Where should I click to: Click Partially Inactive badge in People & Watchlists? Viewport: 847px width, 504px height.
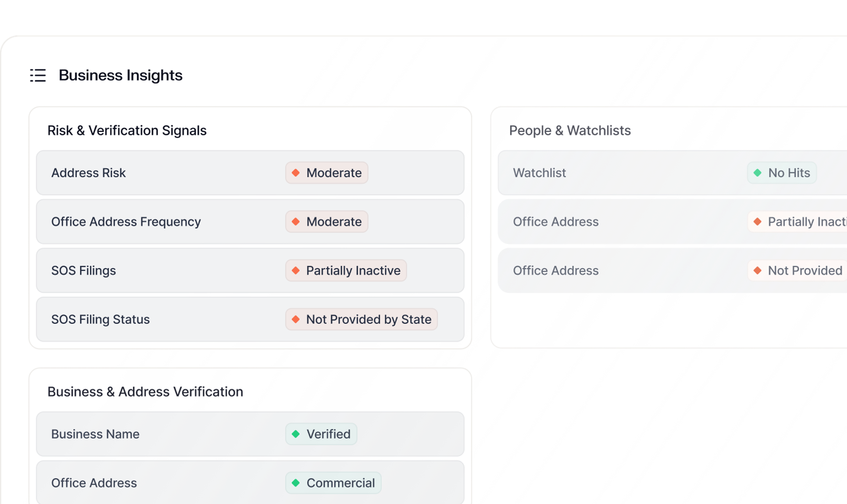point(797,222)
